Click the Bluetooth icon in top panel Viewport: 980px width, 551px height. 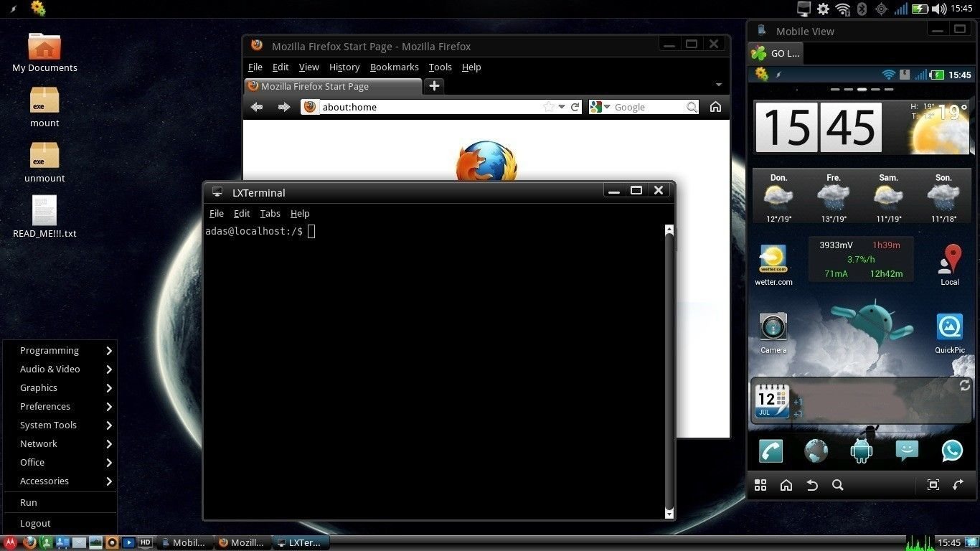click(x=862, y=9)
